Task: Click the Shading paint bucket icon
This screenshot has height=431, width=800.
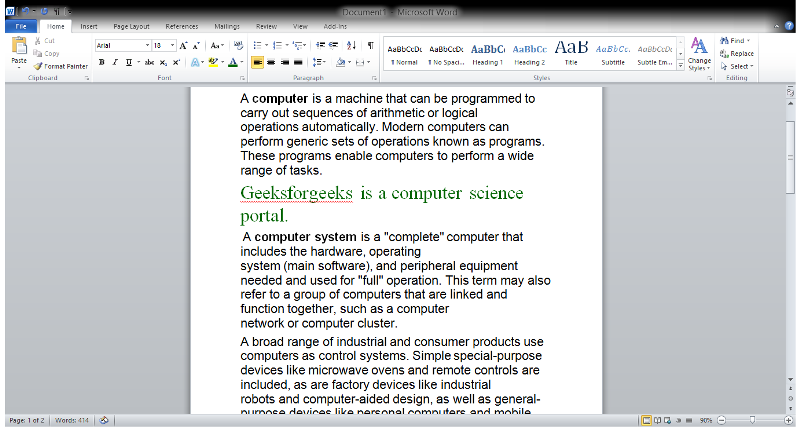Action: pyautogui.click(x=340, y=62)
